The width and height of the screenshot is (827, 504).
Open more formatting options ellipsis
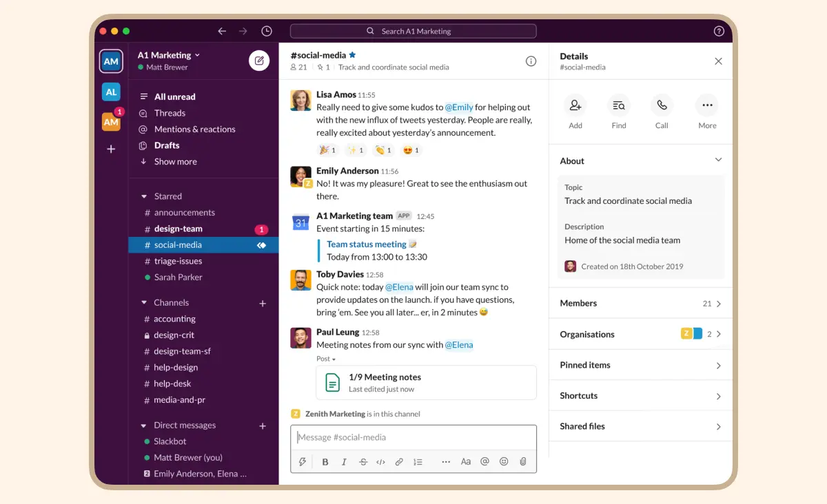446,462
